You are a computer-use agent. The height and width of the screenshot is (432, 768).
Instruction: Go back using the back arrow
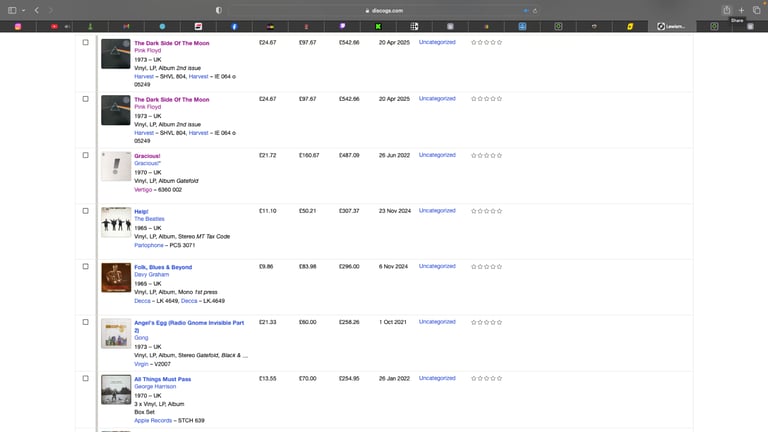pos(37,10)
